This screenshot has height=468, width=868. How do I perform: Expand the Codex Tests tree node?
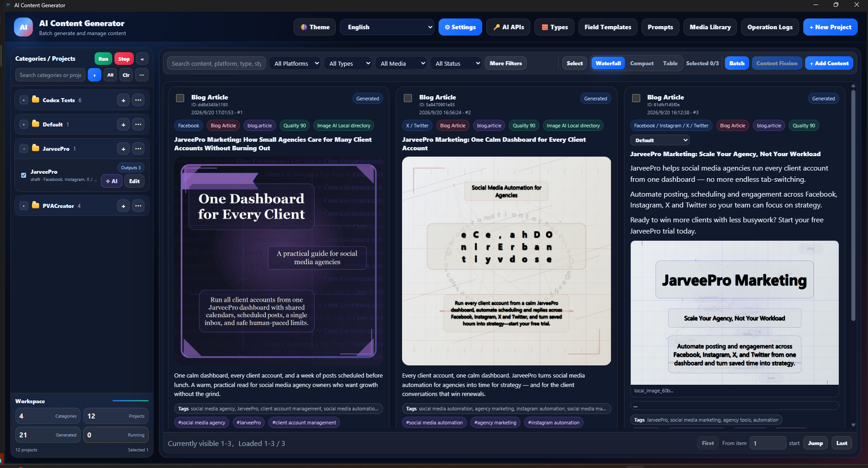coord(23,100)
